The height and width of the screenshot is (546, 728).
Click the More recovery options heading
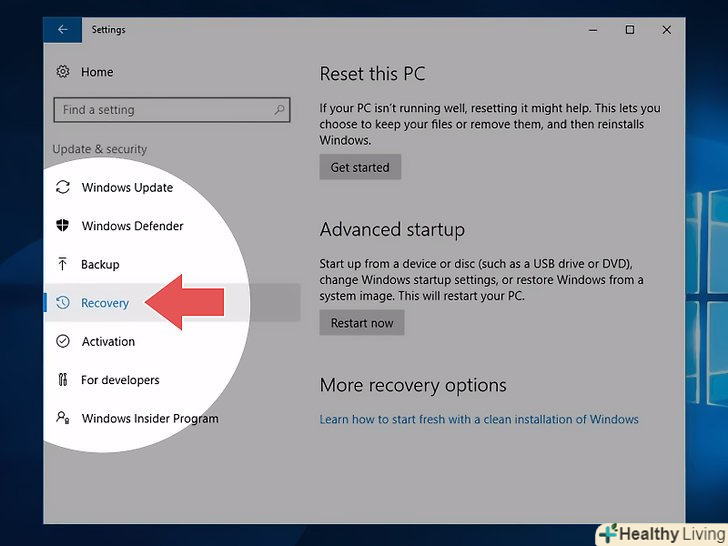click(x=413, y=386)
